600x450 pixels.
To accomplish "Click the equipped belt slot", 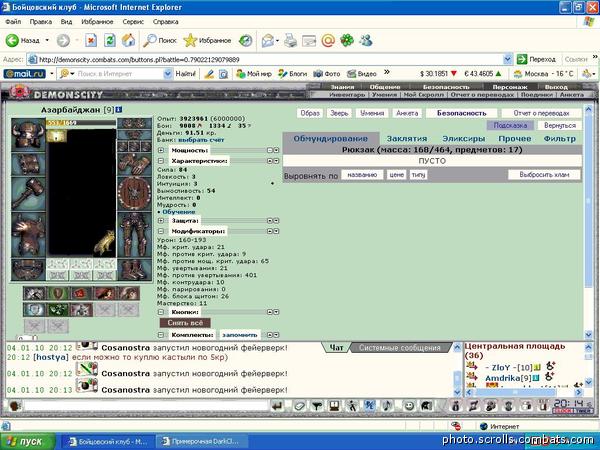I will coord(28,269).
